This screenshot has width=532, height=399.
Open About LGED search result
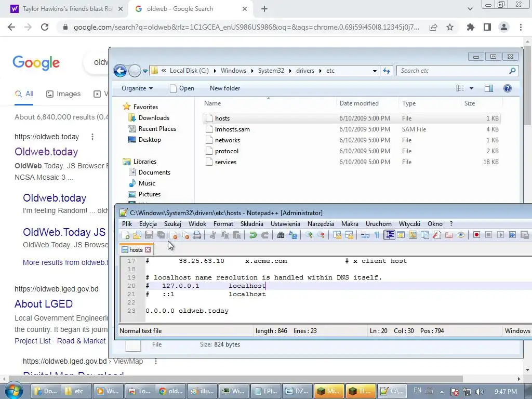click(x=44, y=303)
